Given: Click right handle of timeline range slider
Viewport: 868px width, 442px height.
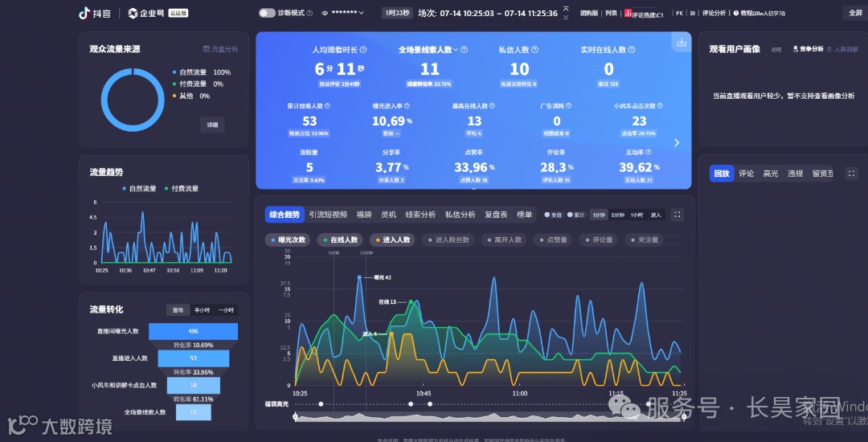Looking at the screenshot, I should pos(684,417).
